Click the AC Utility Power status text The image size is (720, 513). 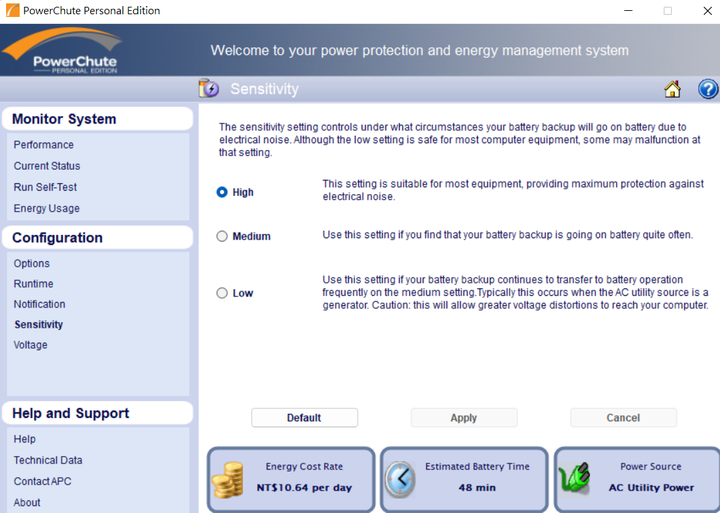pyautogui.click(x=651, y=487)
